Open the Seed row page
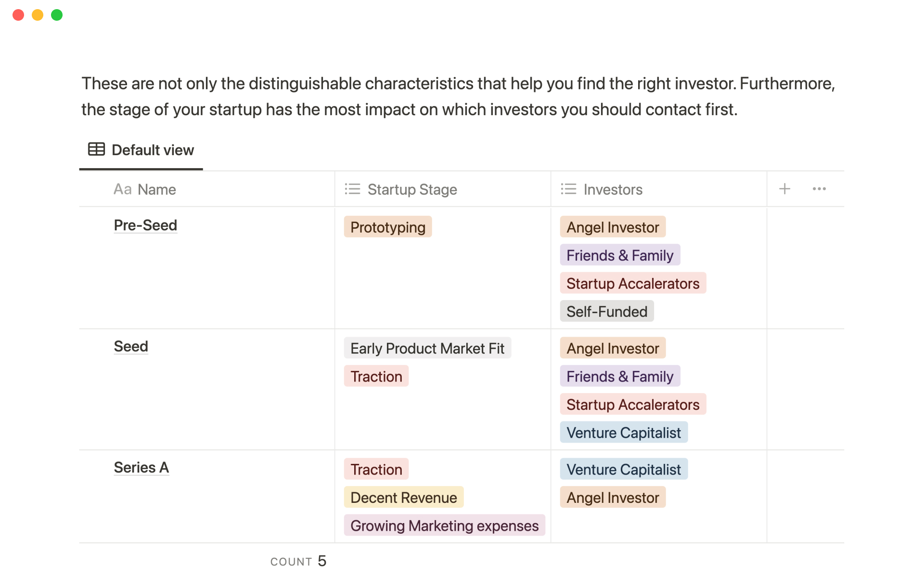 click(131, 346)
